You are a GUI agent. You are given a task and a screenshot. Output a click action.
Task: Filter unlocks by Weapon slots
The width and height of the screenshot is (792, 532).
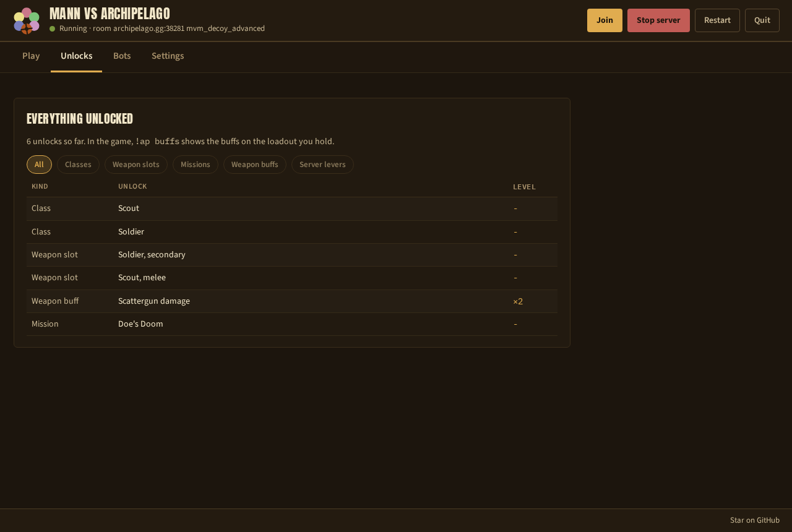[x=136, y=165]
